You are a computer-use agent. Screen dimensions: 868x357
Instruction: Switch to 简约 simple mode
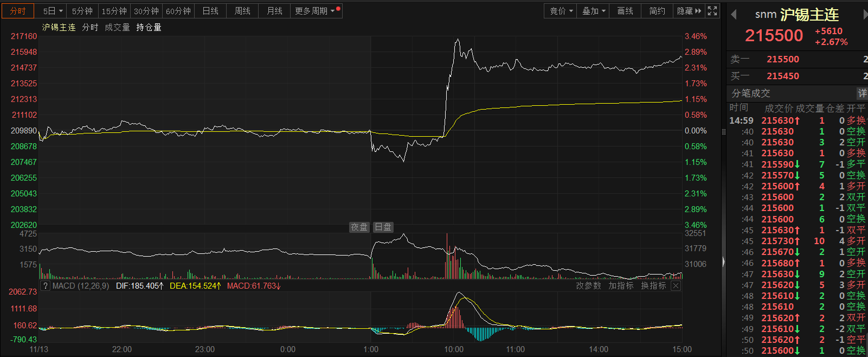tap(657, 11)
